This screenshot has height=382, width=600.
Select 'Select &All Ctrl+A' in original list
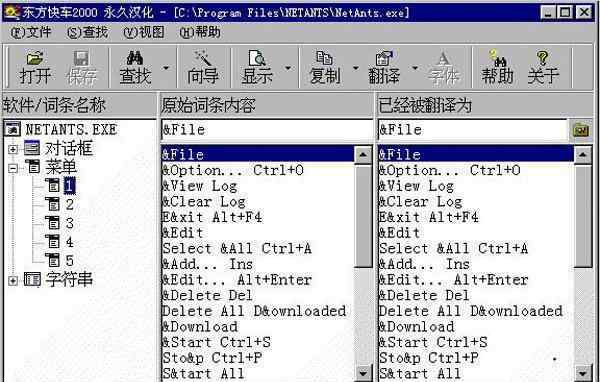click(x=258, y=249)
